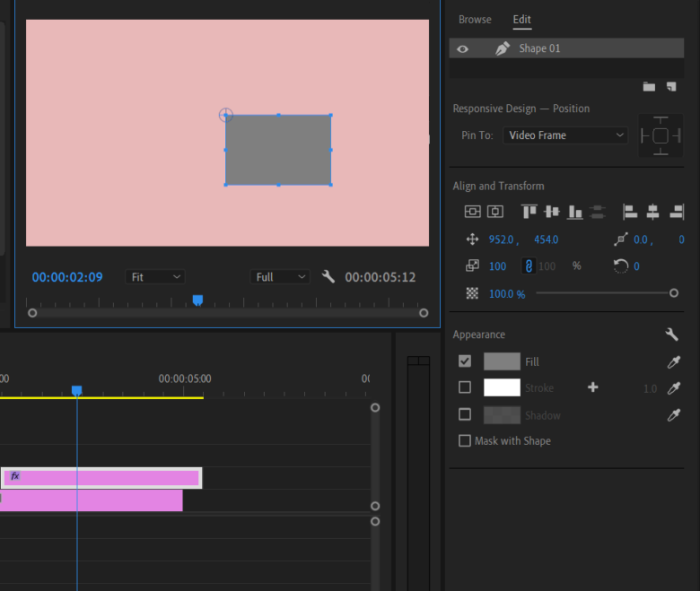
Task: Align shape to top edge
Action: click(529, 212)
